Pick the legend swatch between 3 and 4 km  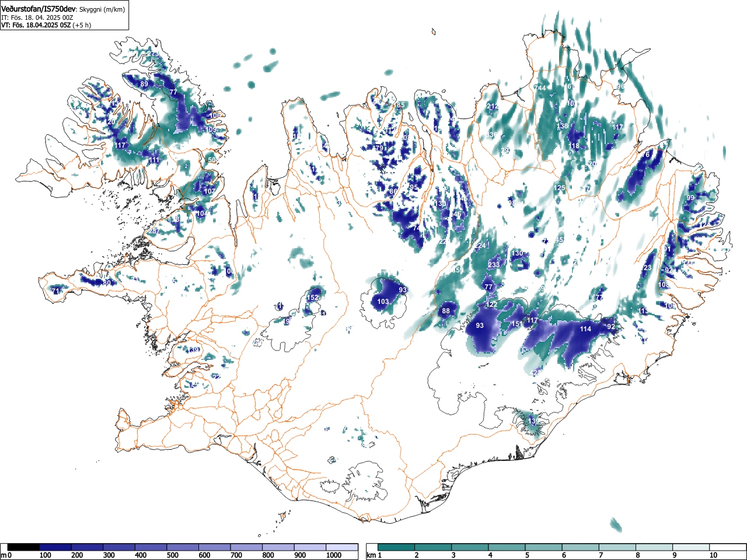[x=470, y=547]
